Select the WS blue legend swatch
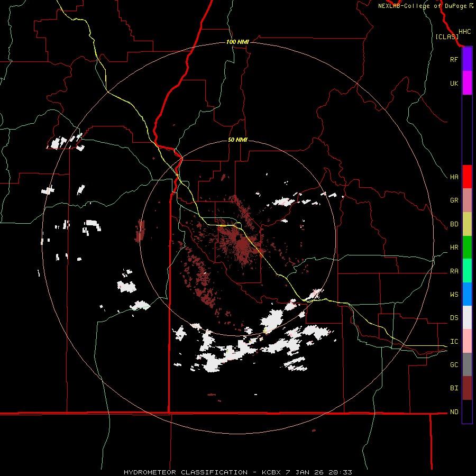This screenshot has width=476, height=476. [x=467, y=294]
